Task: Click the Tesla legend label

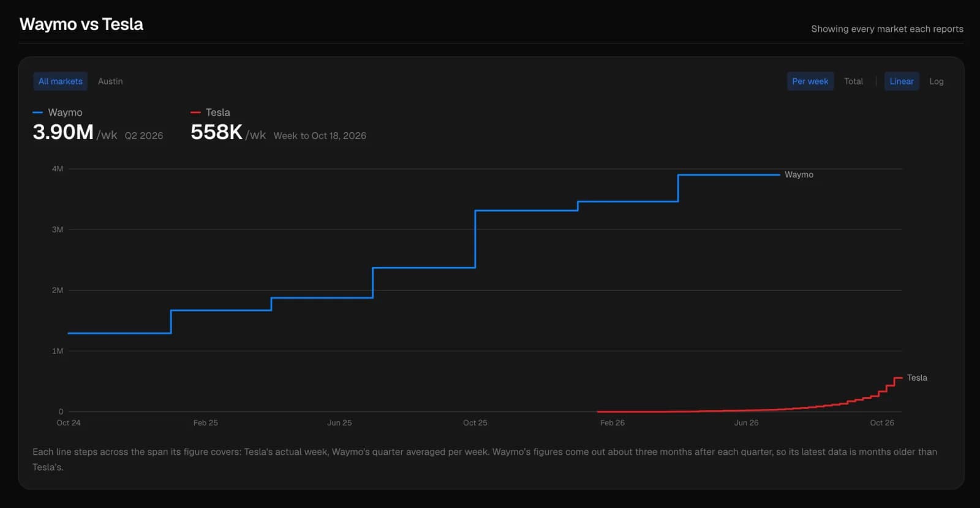Action: point(218,113)
